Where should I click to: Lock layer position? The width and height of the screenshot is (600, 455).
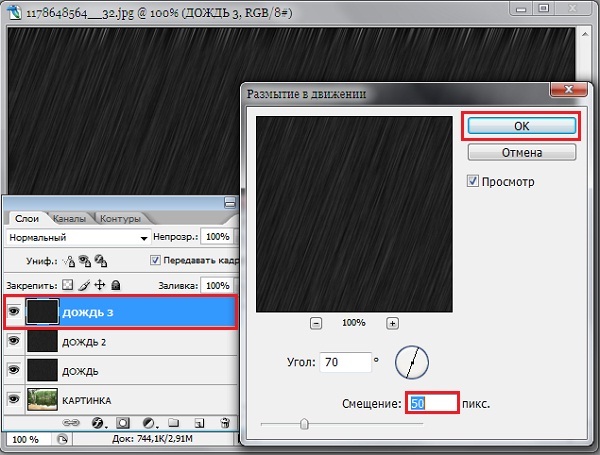(99, 285)
